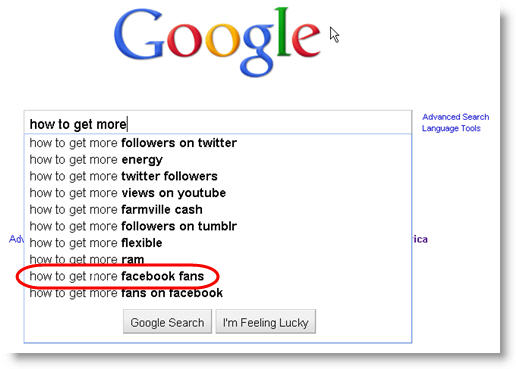Screen dimensions: 516x369
Task: Click the Google logo
Action: tap(217, 42)
